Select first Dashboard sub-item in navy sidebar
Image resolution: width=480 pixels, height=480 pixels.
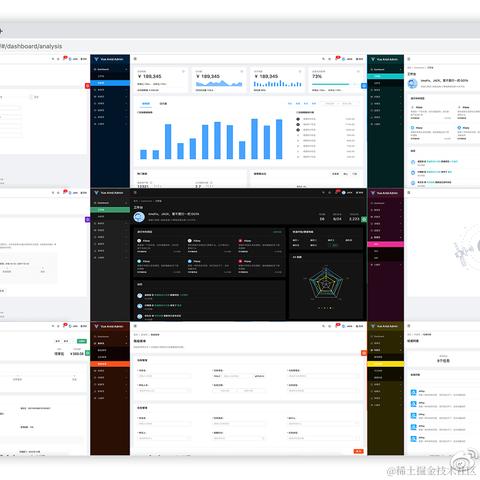tap(110, 76)
